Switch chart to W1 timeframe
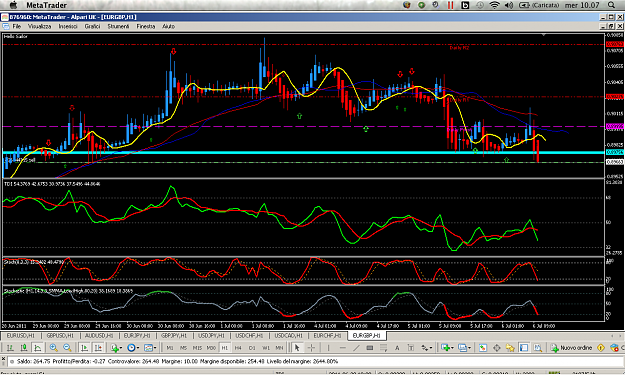This screenshot has width=625, height=375. [x=266, y=348]
